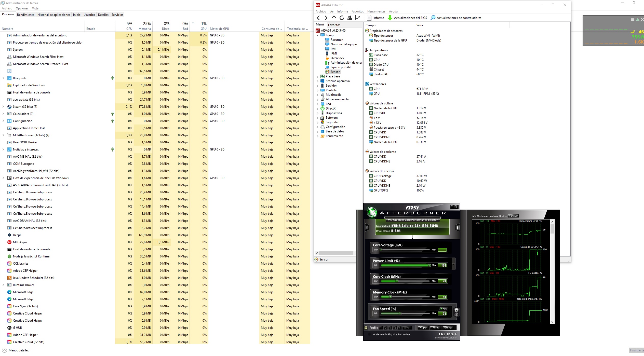Screen dimensions: 644x356
Task: Click Menos detalles in Task Manager
Action: (x=18, y=350)
